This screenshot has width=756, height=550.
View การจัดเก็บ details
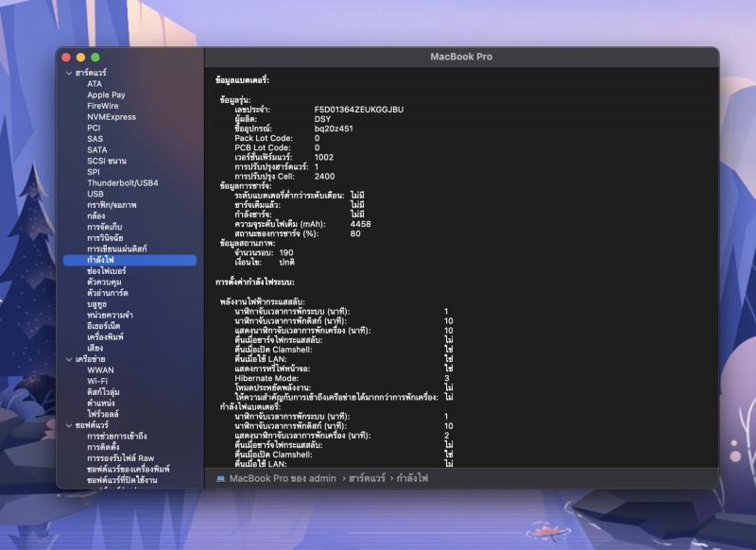point(105,227)
